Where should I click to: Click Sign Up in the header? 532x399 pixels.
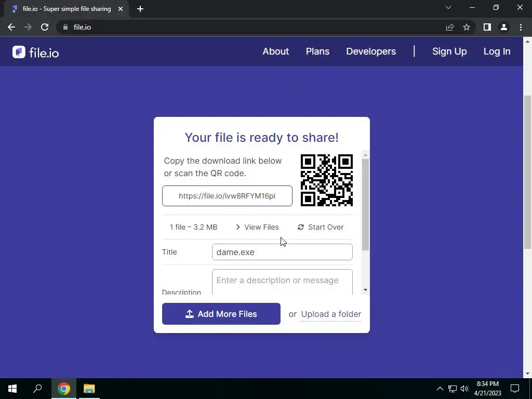click(449, 51)
